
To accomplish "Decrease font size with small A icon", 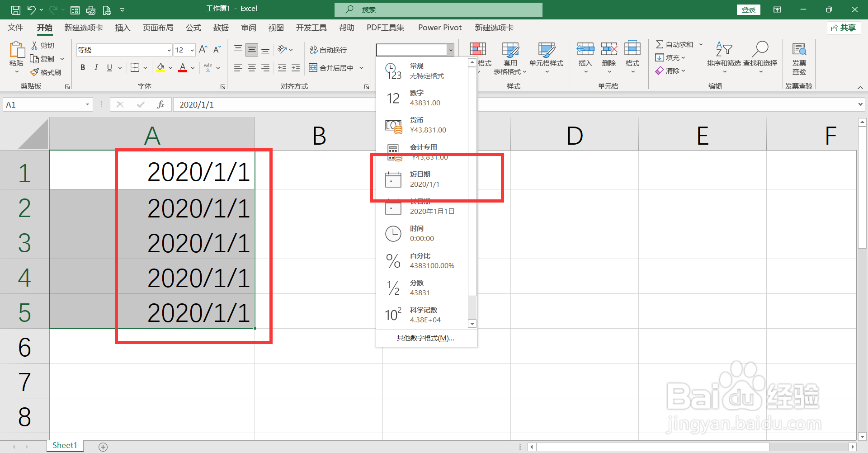I will pyautogui.click(x=217, y=49).
